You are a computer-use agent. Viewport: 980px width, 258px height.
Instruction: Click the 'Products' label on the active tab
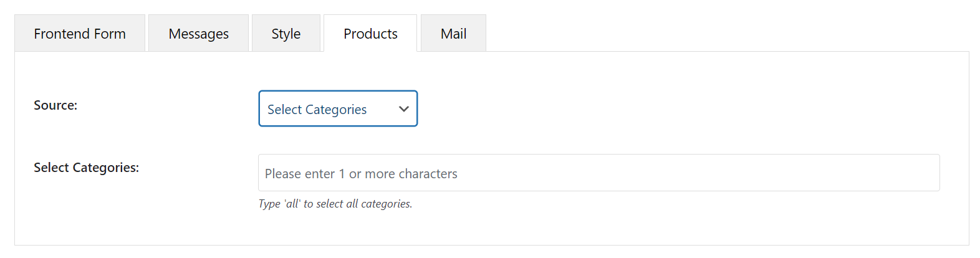pos(370,34)
